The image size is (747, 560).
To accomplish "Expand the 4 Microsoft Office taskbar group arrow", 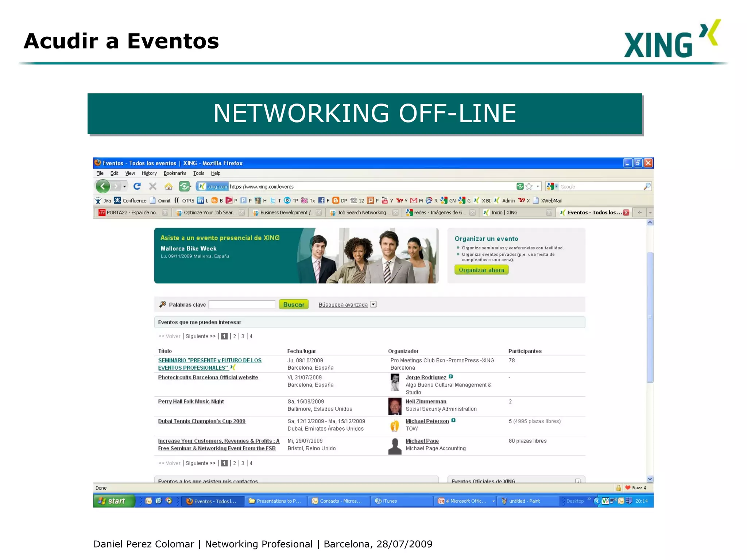I will click(494, 501).
